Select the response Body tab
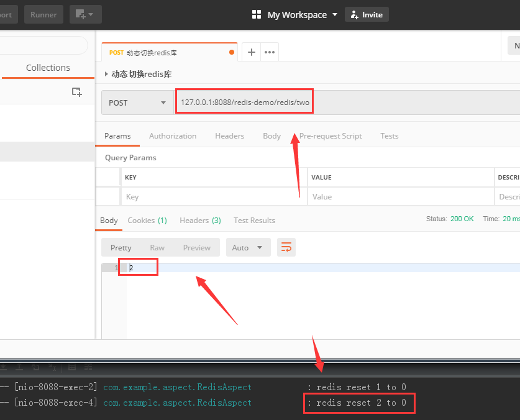Screen dimensions: 520x420 coord(109,221)
